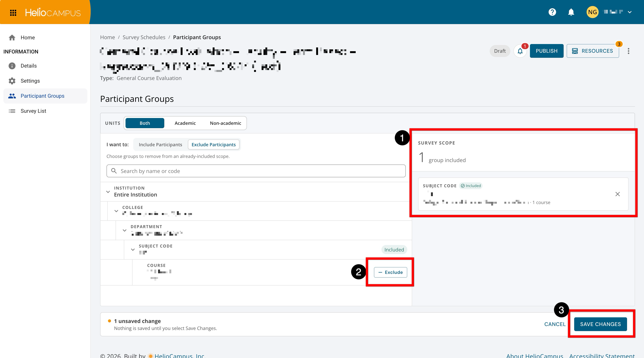Click the Home breadcrumb link
Viewport: 644px width, 358px height.
click(x=107, y=37)
